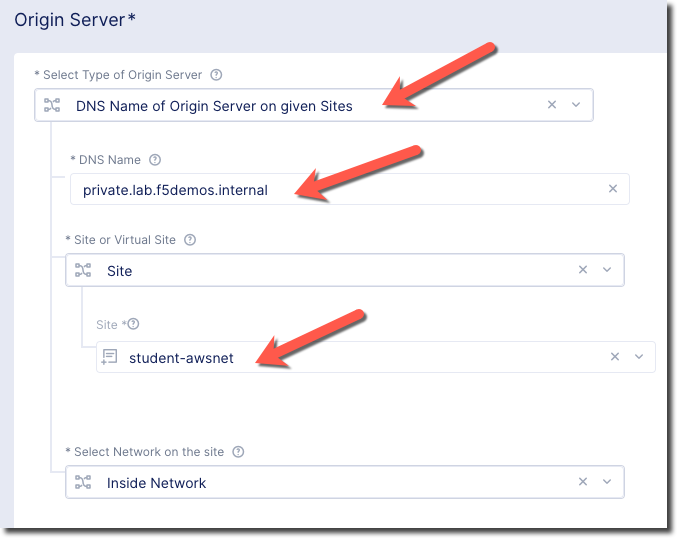Viewport: 677px width, 538px height.
Task: Click help icon beside Select Type of Origin Server
Action: tap(216, 75)
